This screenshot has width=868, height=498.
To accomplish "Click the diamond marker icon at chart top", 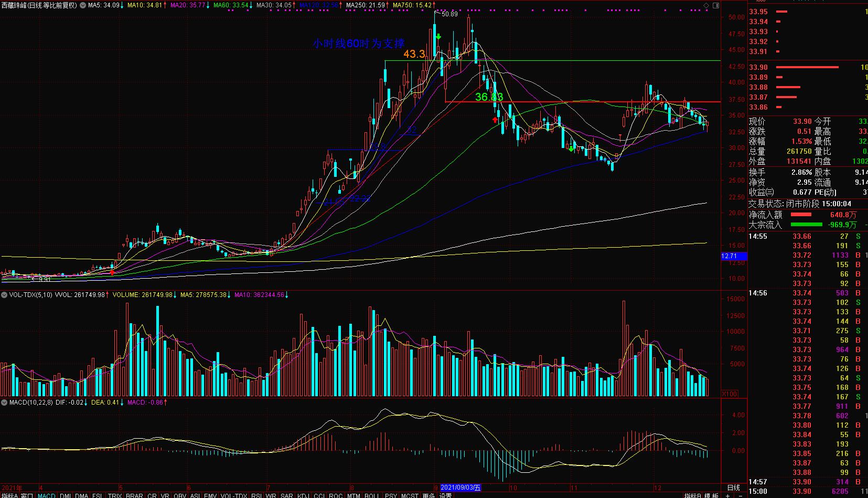I will pos(706,5).
